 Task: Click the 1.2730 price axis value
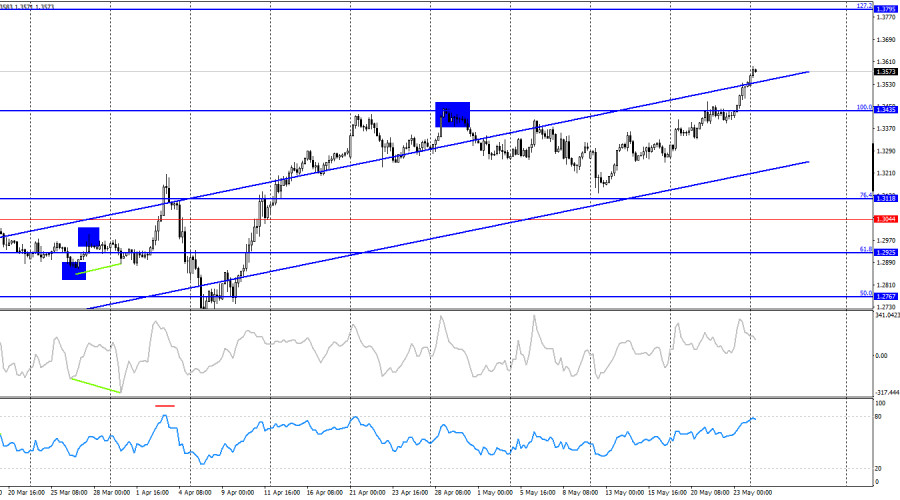[886, 308]
